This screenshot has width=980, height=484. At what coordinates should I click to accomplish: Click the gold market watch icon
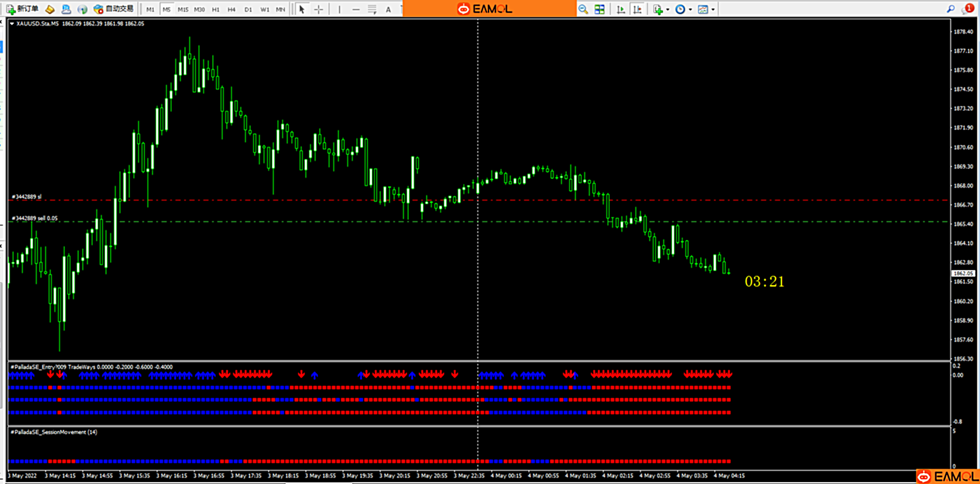pyautogui.click(x=50, y=9)
